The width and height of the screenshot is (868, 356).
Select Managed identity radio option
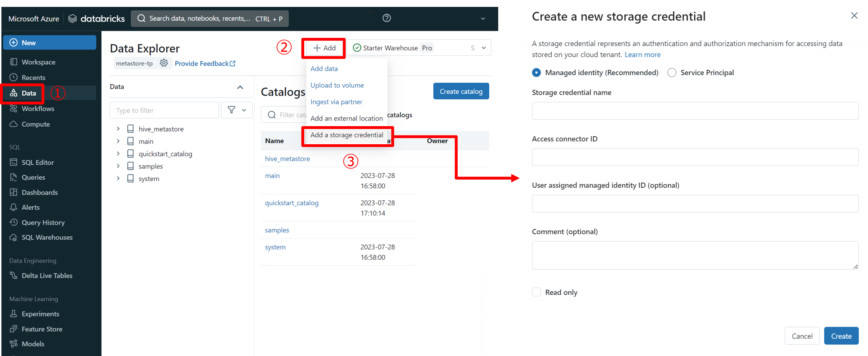click(x=536, y=72)
